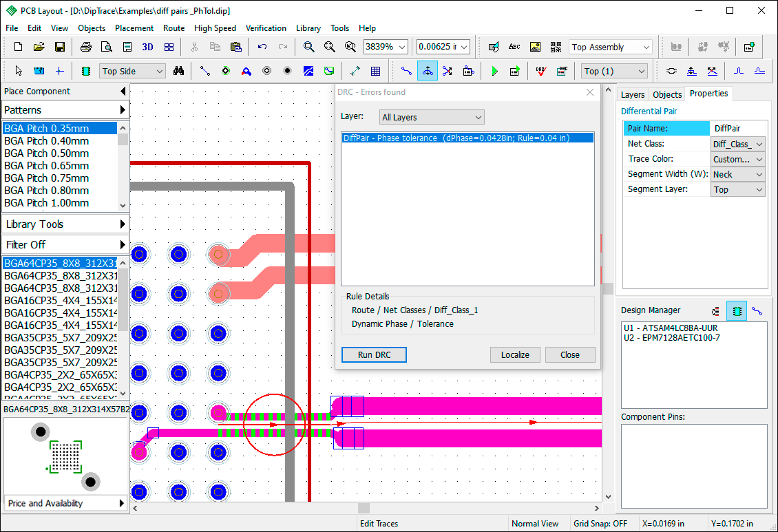
Task: Open the Placement menu
Action: 134,28
